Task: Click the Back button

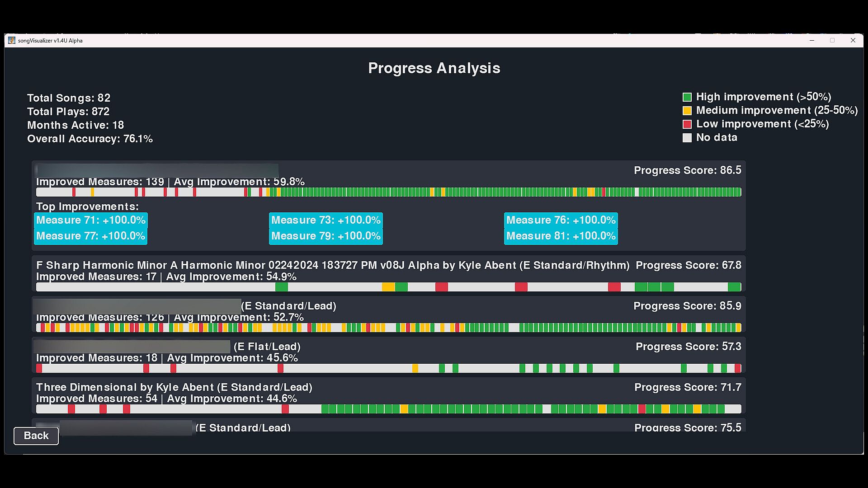Action: tap(36, 436)
